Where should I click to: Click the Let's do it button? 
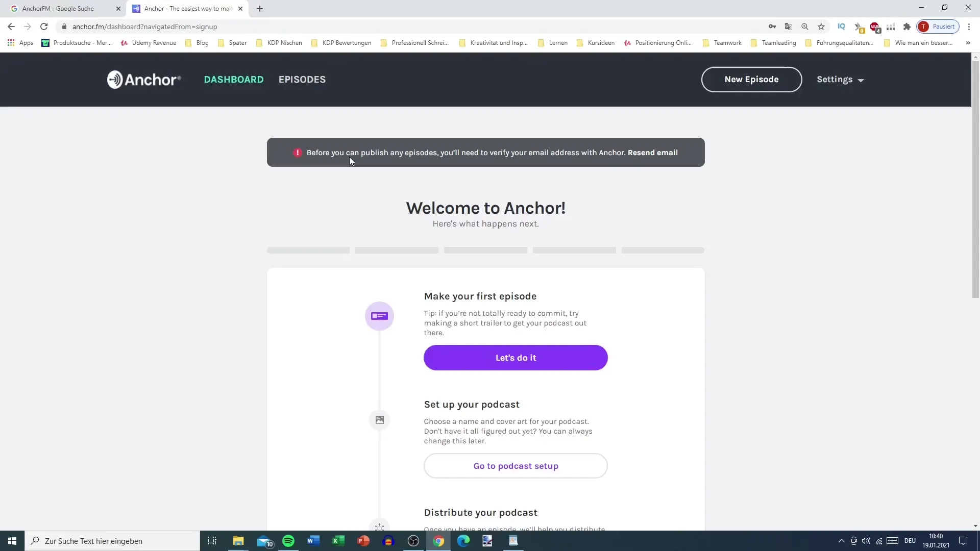(x=516, y=358)
